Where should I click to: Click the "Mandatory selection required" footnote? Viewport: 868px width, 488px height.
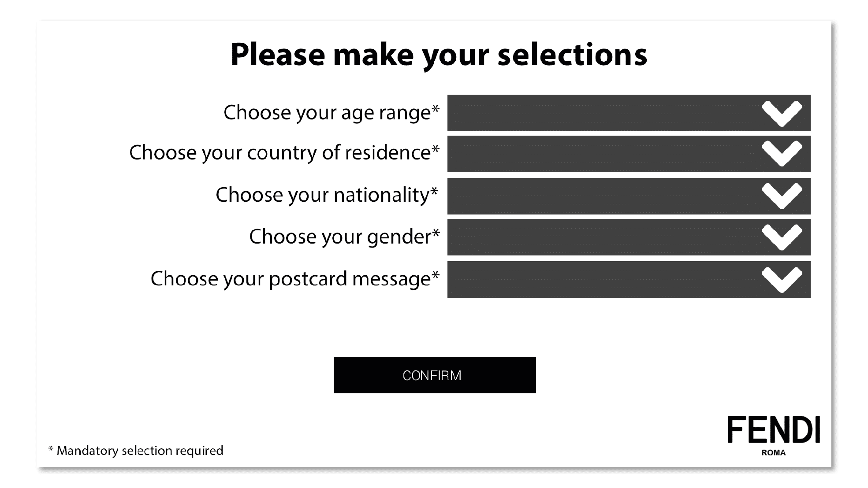coord(136,451)
